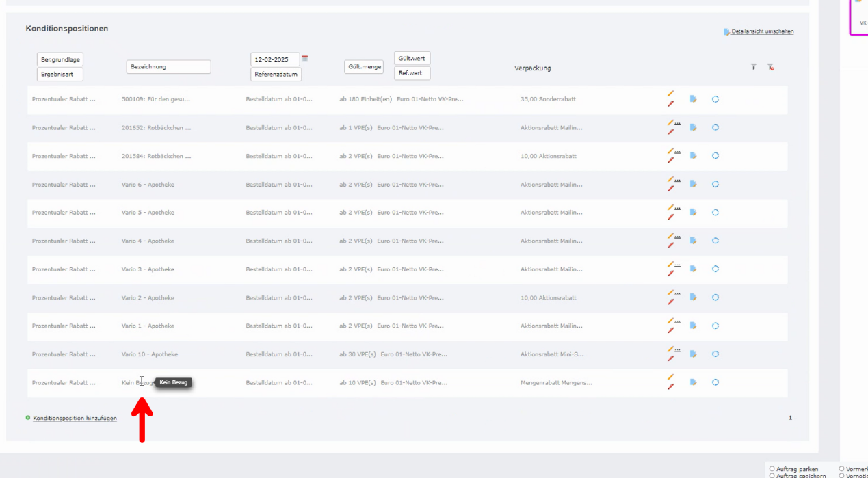Screen dimensions: 868x478
Task: Click the Bezeichnung filter input field
Action: tap(168, 67)
